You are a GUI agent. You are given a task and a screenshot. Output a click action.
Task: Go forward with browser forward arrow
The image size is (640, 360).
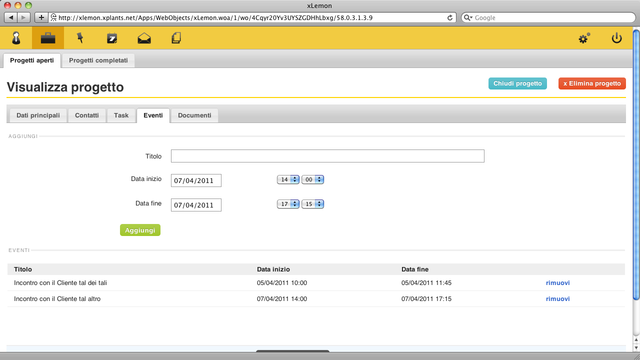24,18
